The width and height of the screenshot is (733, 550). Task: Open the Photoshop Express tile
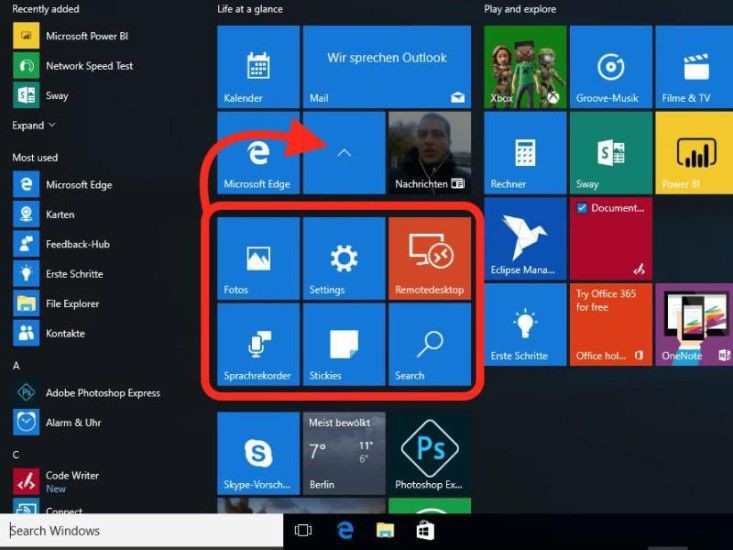[x=430, y=453]
